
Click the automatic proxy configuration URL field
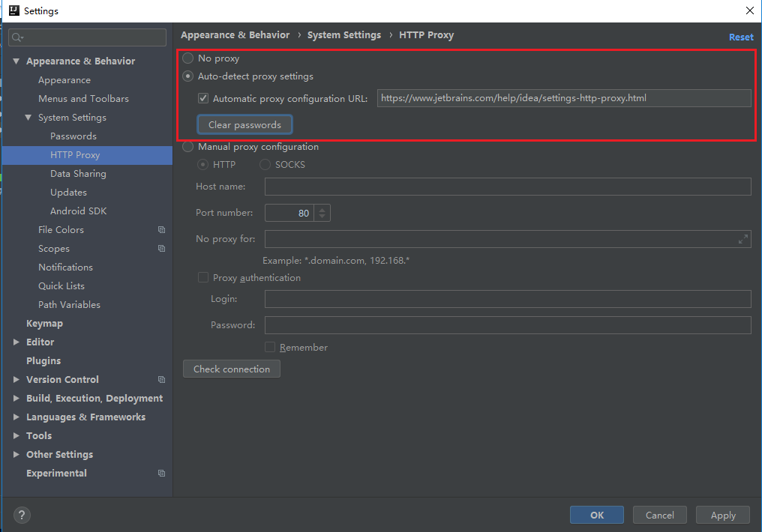(564, 98)
